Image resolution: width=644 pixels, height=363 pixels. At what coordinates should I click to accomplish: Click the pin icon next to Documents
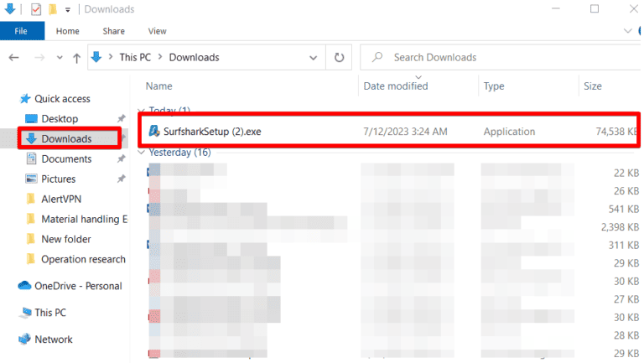click(x=121, y=158)
